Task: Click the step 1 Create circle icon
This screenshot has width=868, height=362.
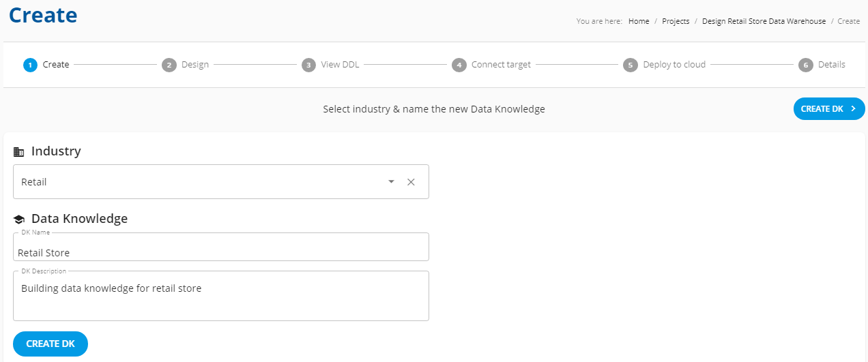Action: point(30,65)
